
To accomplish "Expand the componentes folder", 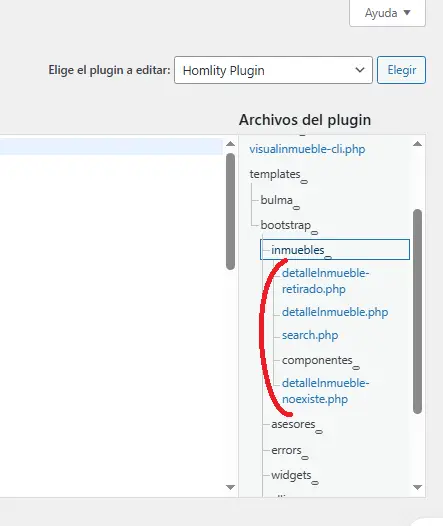I will pos(320,361).
